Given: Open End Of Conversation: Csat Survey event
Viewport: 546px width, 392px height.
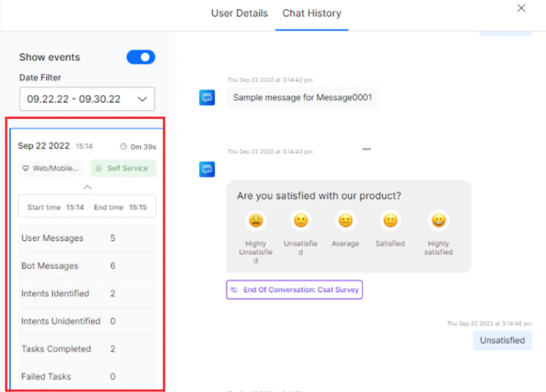Looking at the screenshot, I should (294, 289).
